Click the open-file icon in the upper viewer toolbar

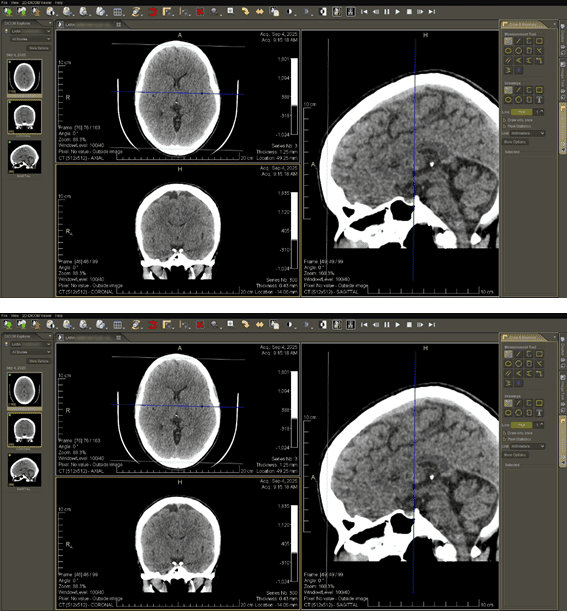7,12
